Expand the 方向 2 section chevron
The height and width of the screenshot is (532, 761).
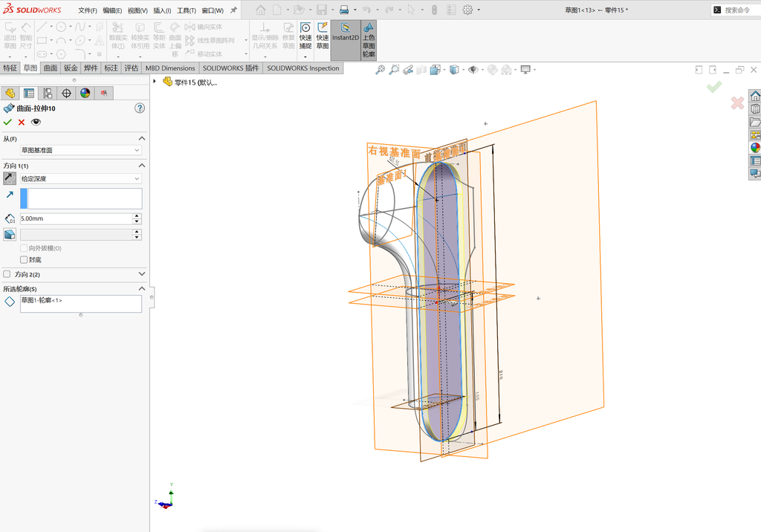pyautogui.click(x=142, y=274)
